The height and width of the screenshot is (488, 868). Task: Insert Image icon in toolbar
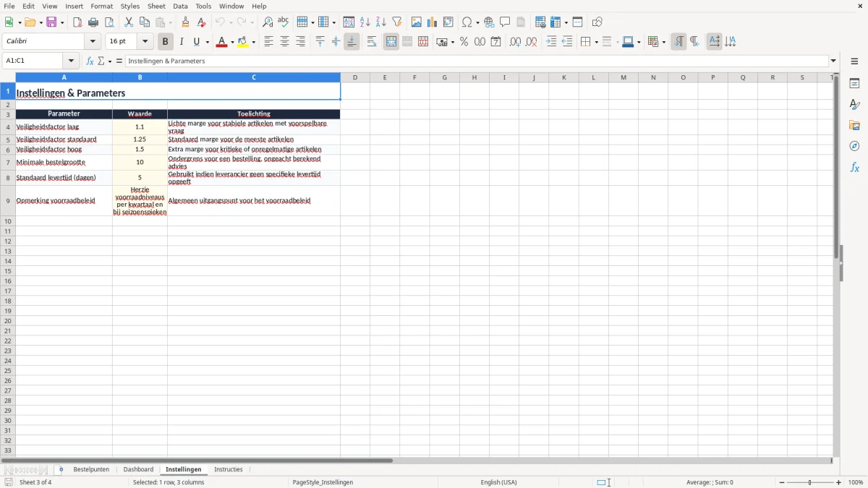tap(417, 22)
